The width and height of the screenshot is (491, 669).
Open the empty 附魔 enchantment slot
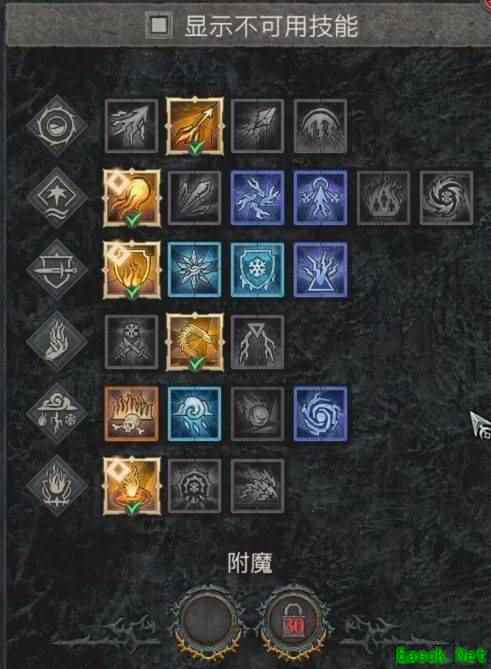[x=207, y=619]
